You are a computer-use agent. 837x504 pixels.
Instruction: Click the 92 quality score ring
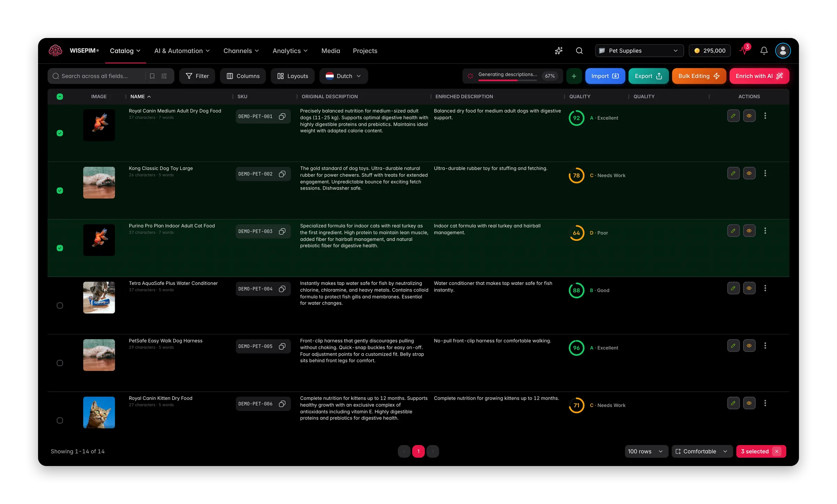point(576,118)
